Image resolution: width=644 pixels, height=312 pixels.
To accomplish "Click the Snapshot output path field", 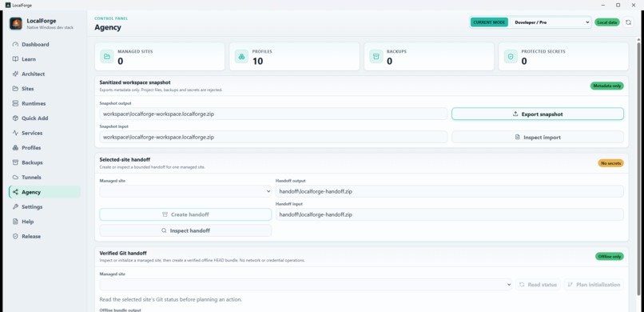I will tap(273, 114).
